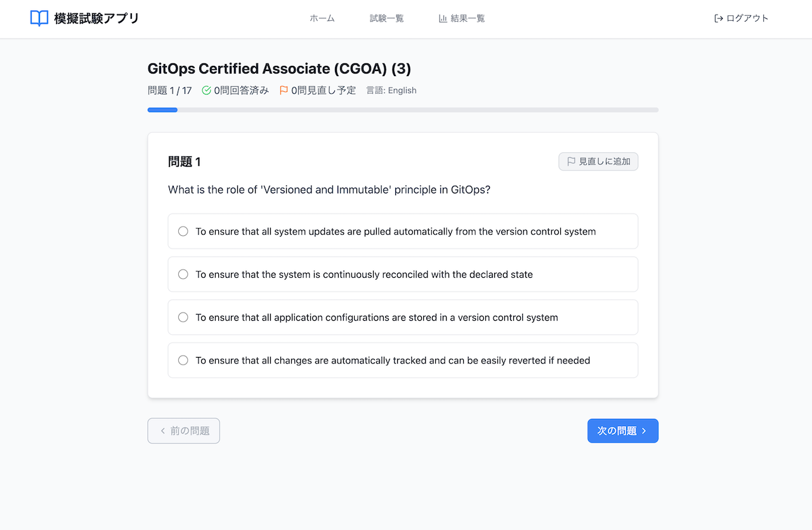
Task: Click the green checkmark answered icon
Action: pos(206,91)
